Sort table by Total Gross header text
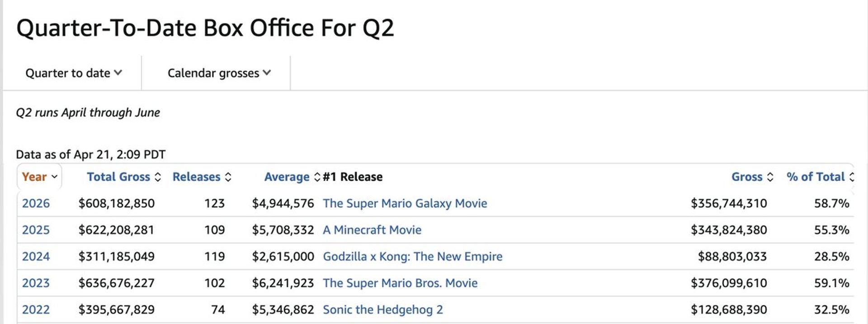 click(118, 177)
